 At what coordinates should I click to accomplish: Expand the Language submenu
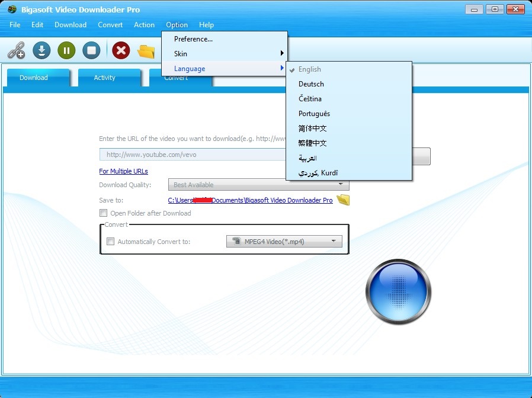225,69
